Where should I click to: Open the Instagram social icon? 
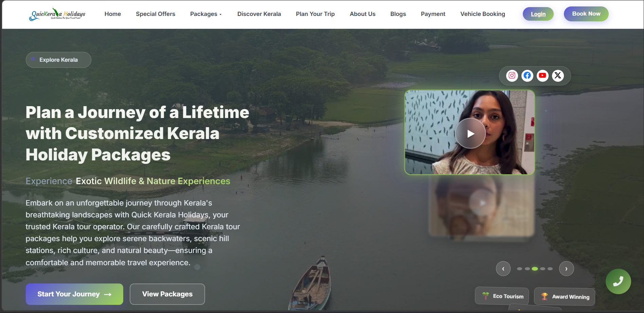click(x=512, y=75)
